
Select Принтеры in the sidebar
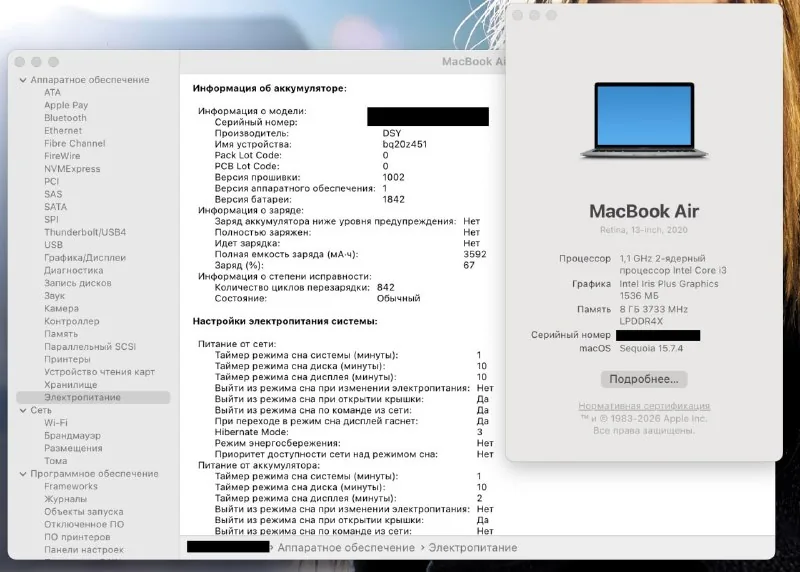[x=67, y=360]
